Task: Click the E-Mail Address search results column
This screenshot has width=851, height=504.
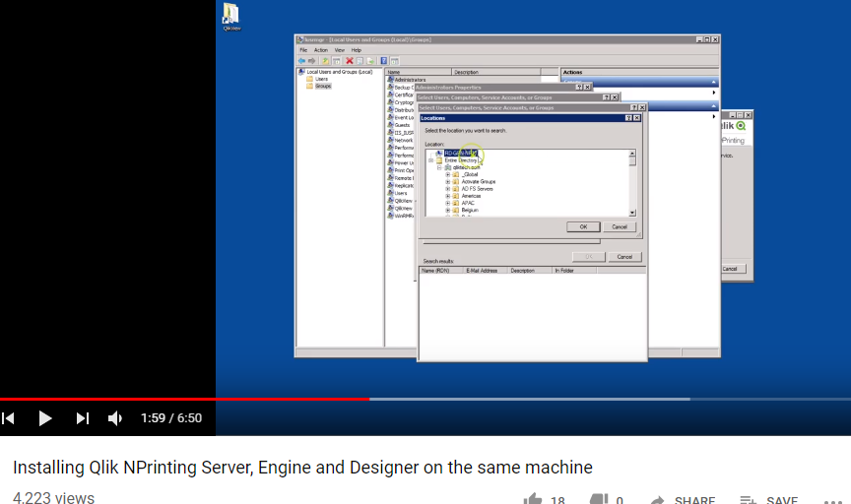Action: (x=485, y=270)
